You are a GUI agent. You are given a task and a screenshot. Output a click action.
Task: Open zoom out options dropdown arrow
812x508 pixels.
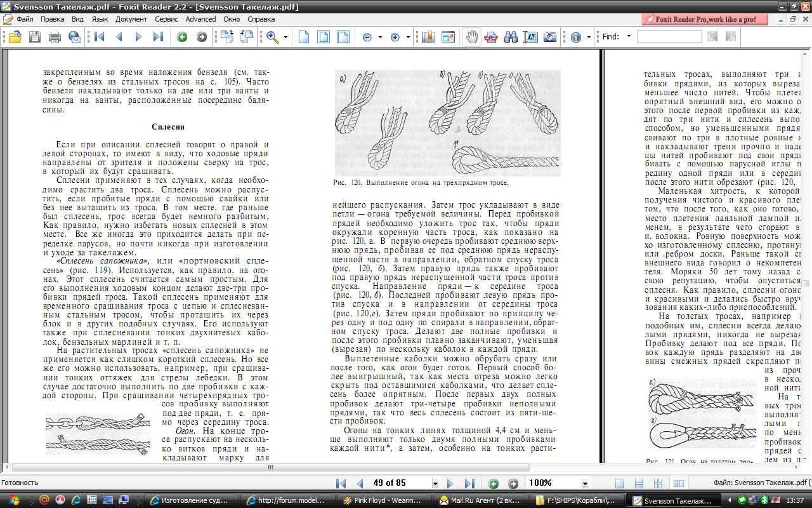point(379,37)
